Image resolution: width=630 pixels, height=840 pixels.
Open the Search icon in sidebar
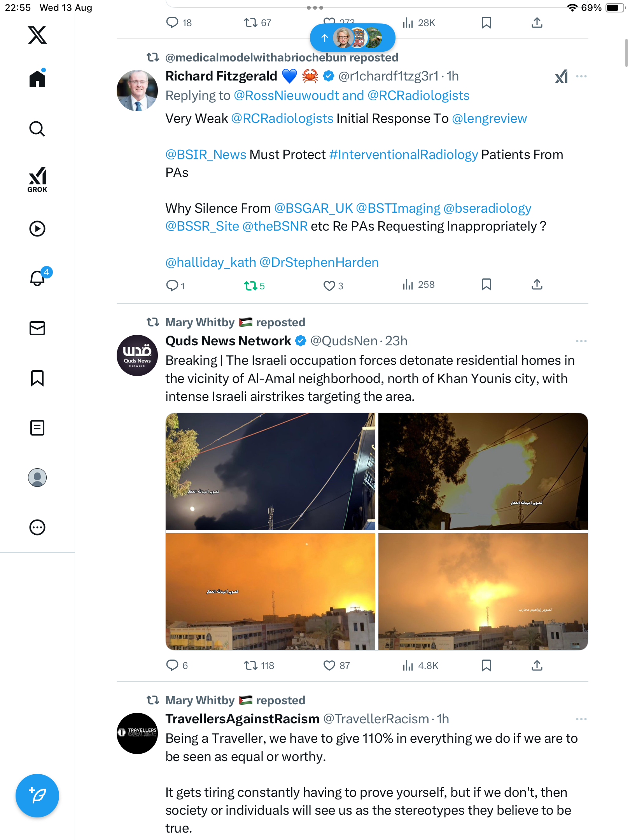click(37, 129)
